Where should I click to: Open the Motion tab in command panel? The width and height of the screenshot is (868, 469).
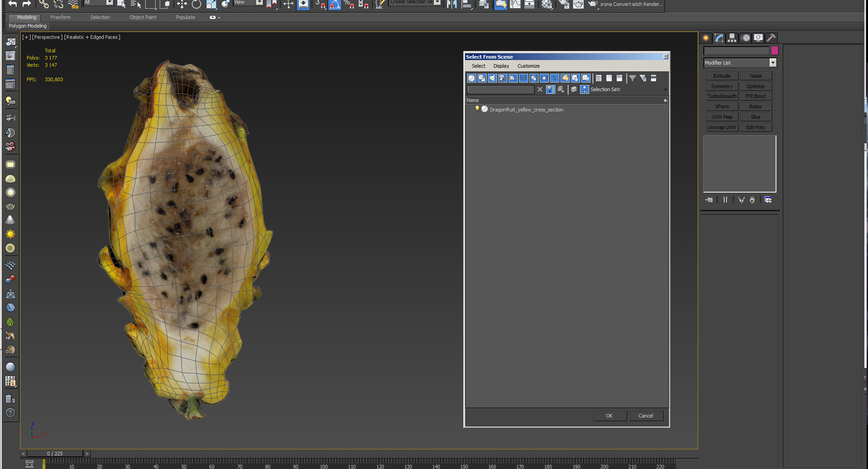tap(745, 38)
